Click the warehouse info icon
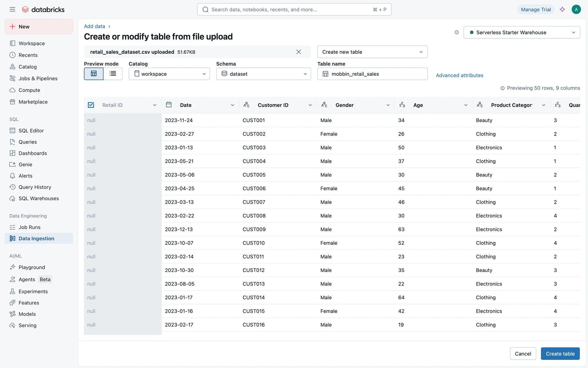Screen dimensions: 588x368 [x=457, y=33]
